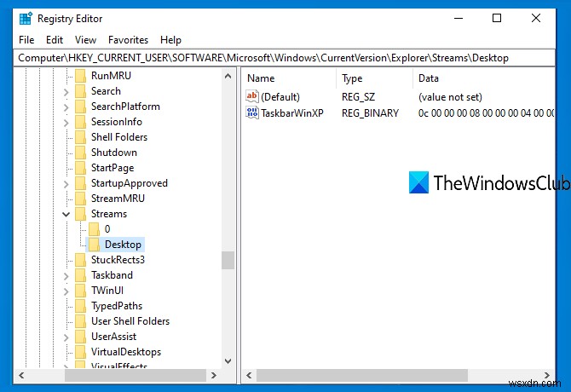Select the User Shell Folders folder icon
The height and width of the screenshot is (392, 571).
coord(80,321)
